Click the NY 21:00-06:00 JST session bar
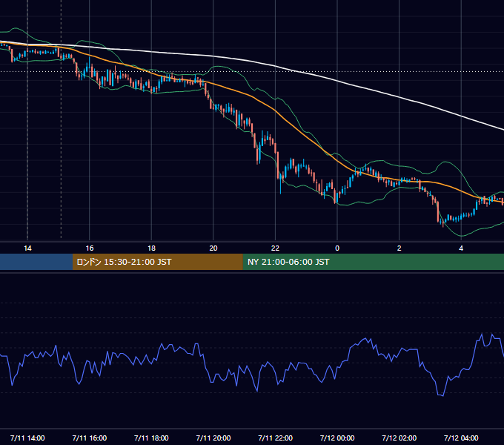The height and width of the screenshot is (445, 504). pos(373,262)
